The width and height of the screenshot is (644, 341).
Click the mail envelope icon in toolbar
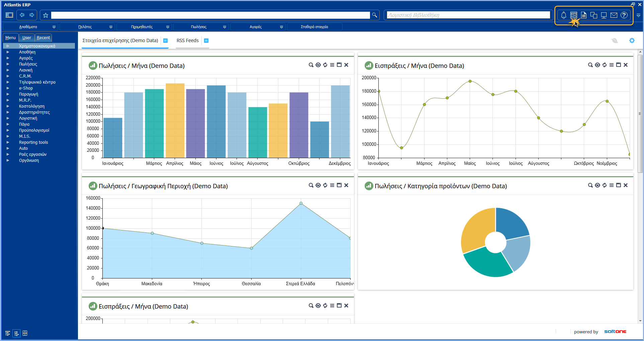614,15
